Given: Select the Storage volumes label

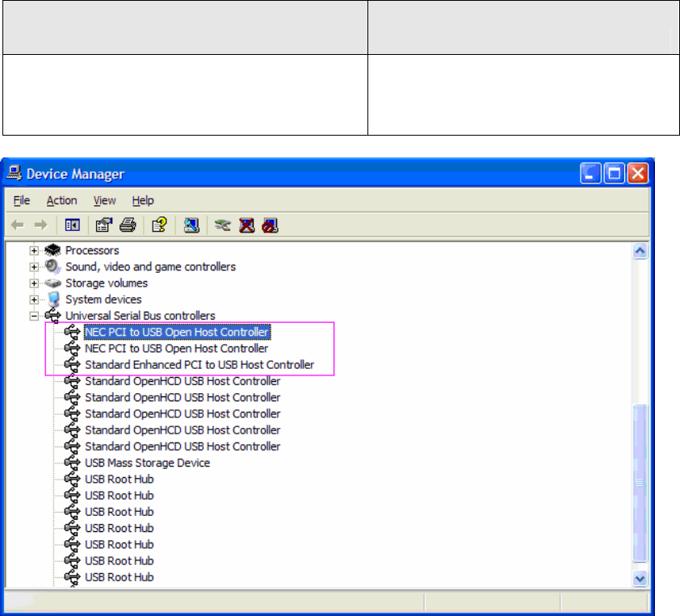Looking at the screenshot, I should pos(107,283).
